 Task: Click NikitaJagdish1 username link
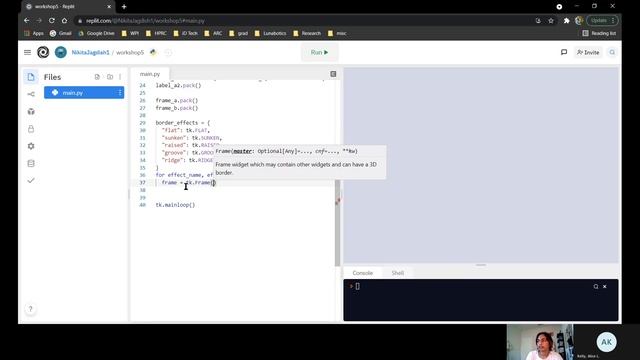[x=91, y=52]
